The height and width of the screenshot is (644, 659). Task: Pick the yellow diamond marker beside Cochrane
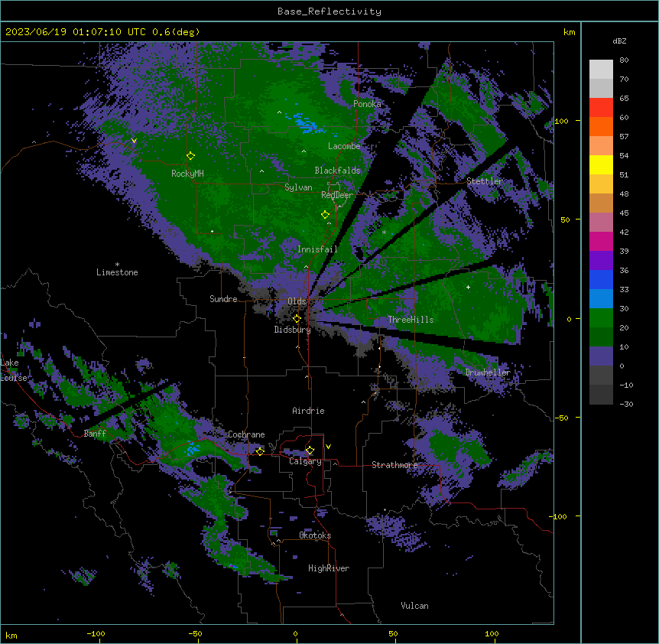point(260,451)
